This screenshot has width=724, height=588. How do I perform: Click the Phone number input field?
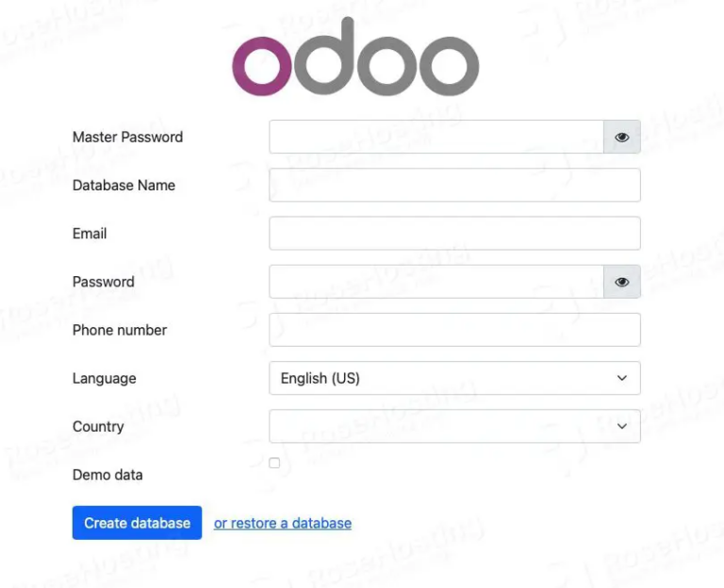454,330
